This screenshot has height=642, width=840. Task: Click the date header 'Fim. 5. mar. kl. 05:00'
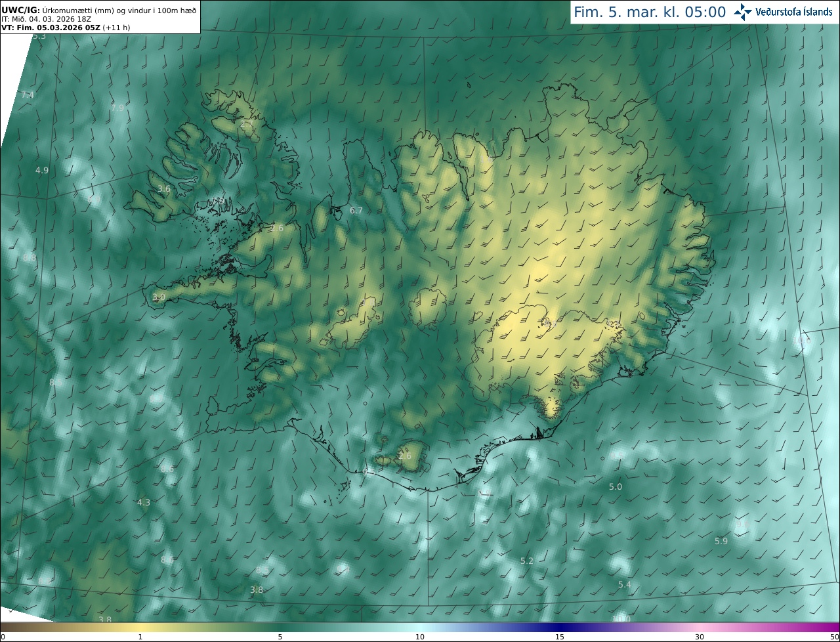tap(650, 12)
